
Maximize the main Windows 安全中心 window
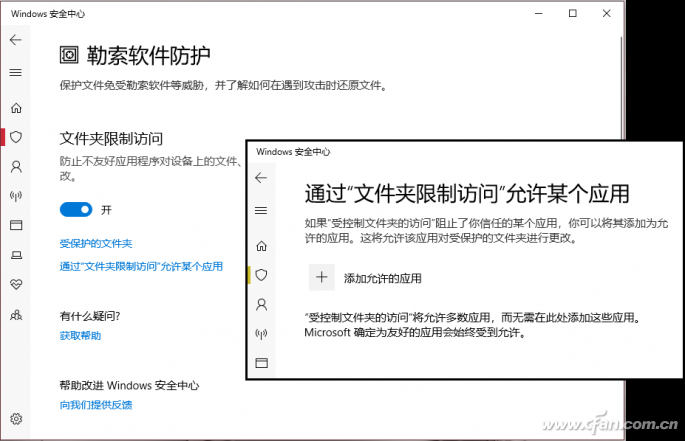tap(573, 14)
